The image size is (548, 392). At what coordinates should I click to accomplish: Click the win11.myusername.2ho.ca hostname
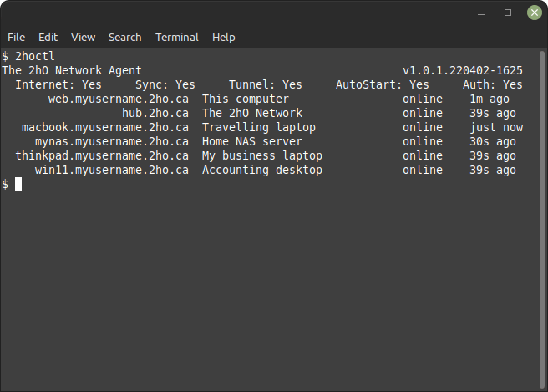coord(111,170)
